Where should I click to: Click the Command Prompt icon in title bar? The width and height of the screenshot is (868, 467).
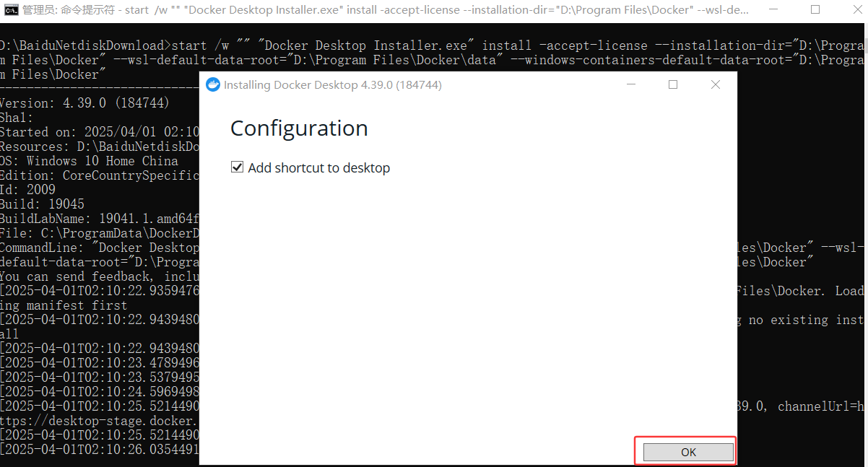(x=11, y=10)
